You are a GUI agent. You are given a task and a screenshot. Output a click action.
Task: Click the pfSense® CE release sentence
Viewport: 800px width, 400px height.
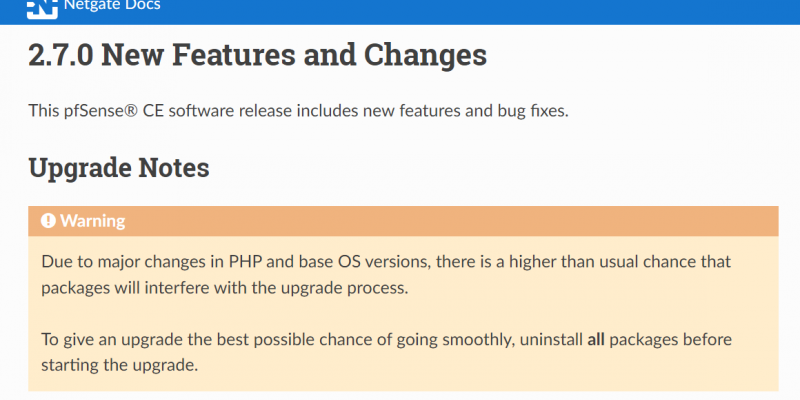pyautogui.click(x=298, y=110)
